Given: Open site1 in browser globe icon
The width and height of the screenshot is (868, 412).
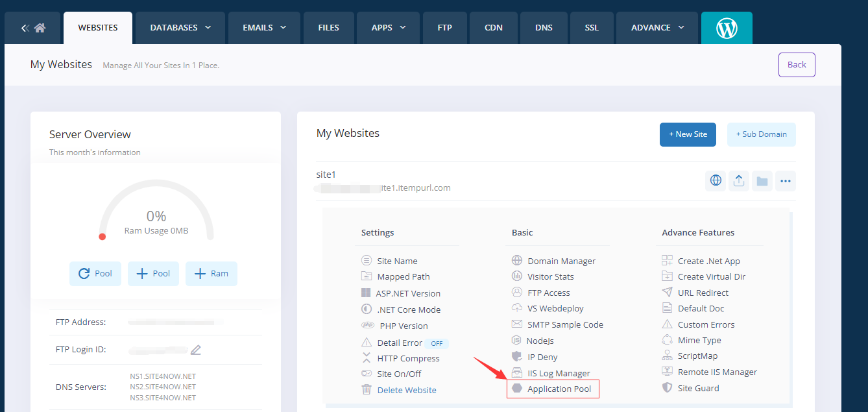Looking at the screenshot, I should click(716, 181).
